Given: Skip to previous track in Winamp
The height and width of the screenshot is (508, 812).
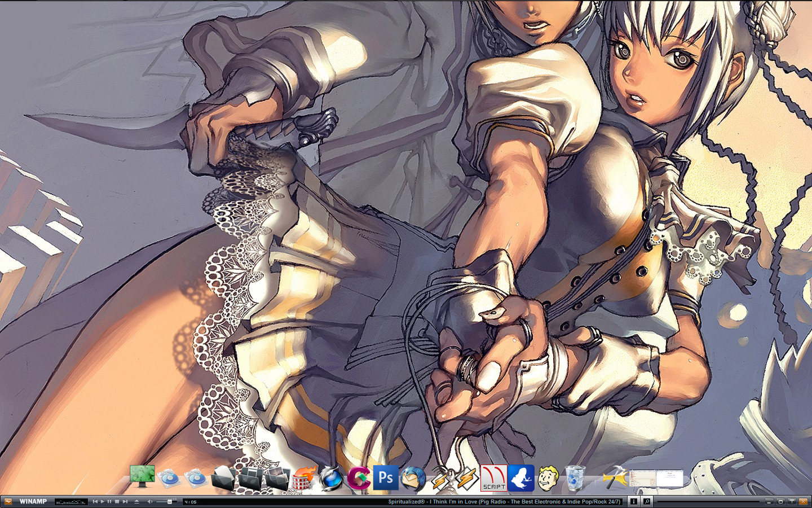Looking at the screenshot, I should point(95,501).
